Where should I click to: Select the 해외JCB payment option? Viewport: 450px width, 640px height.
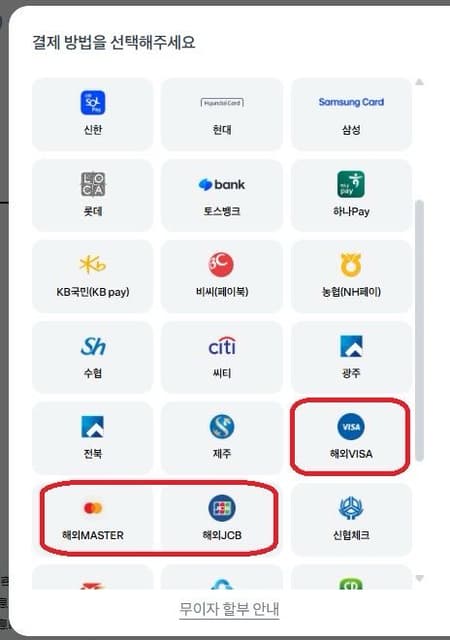tap(222, 519)
